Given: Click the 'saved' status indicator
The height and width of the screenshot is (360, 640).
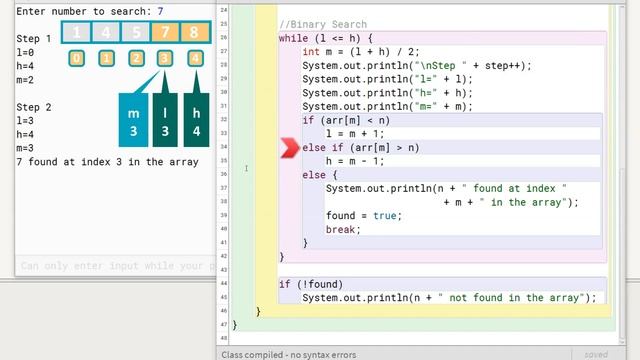Looking at the screenshot, I should tap(596, 355).
